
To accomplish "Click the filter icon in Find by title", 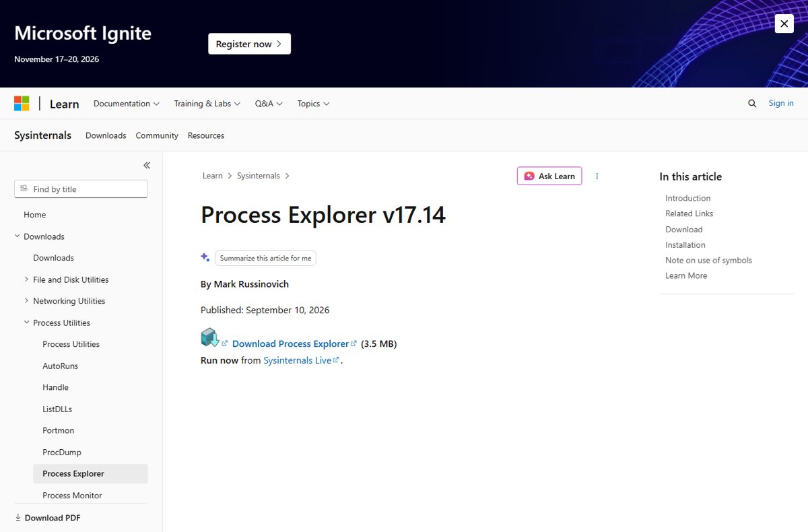I will pyautogui.click(x=24, y=189).
